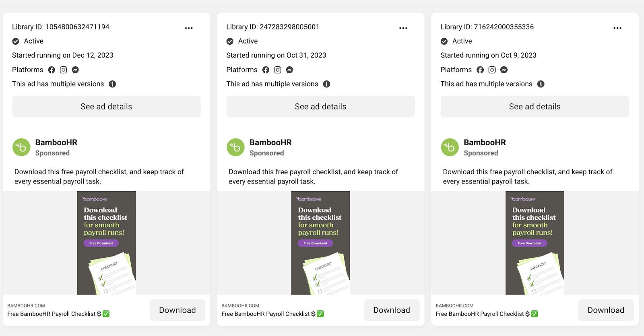This screenshot has width=644, height=336.
Task: Click 'Started running on Oct 31, 2023' text
Action: 276,56
